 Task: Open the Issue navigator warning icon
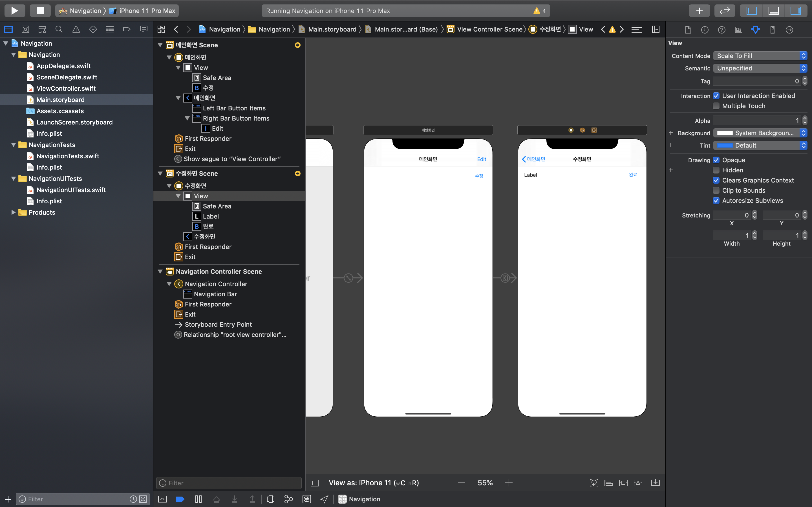(76, 30)
